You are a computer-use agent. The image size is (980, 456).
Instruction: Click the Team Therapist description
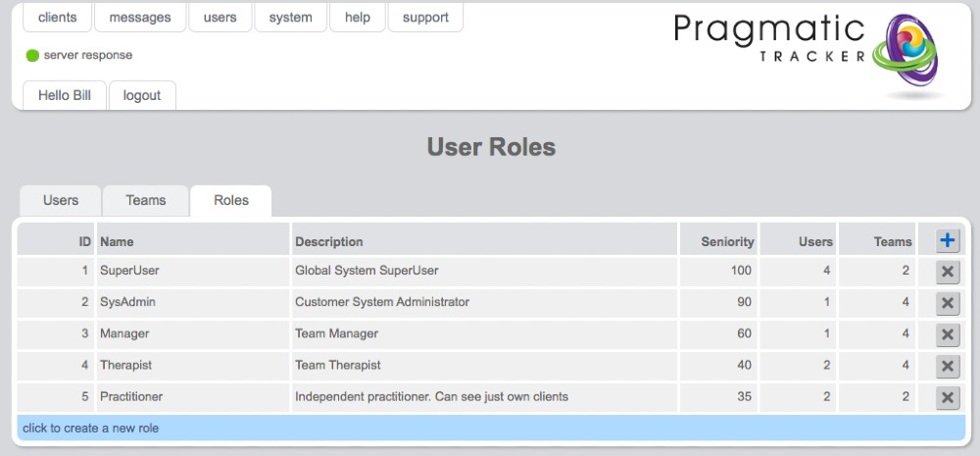[337, 366]
